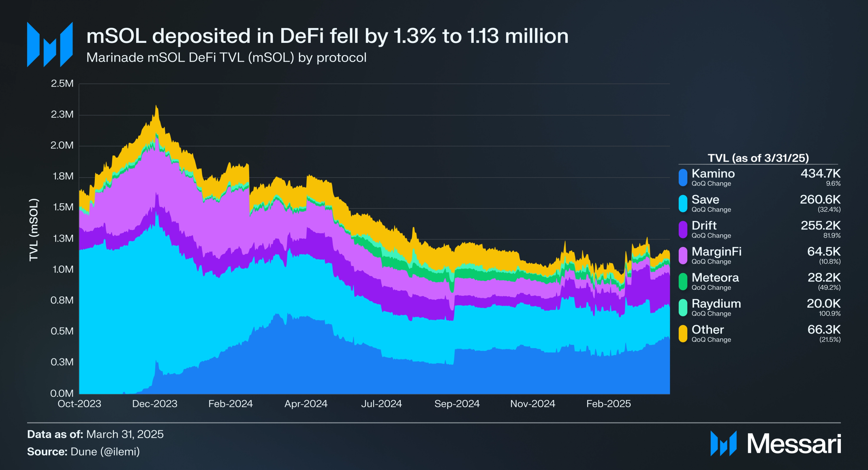Click the Sep-2024 x-axis label

(x=457, y=404)
